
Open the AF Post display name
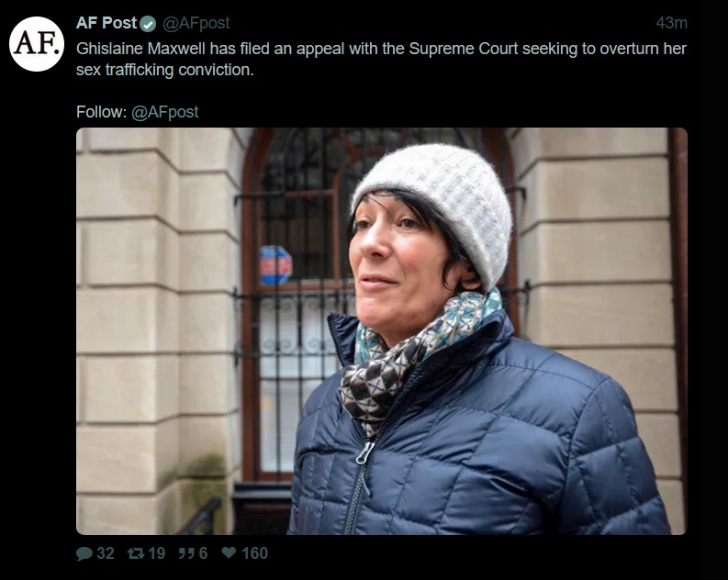(x=106, y=23)
